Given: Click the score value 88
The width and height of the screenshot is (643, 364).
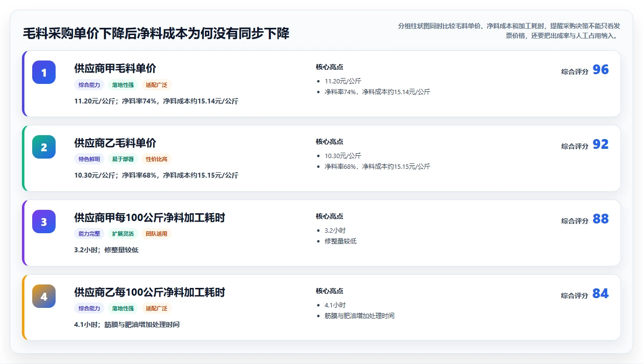Looking at the screenshot, I should tap(601, 219).
